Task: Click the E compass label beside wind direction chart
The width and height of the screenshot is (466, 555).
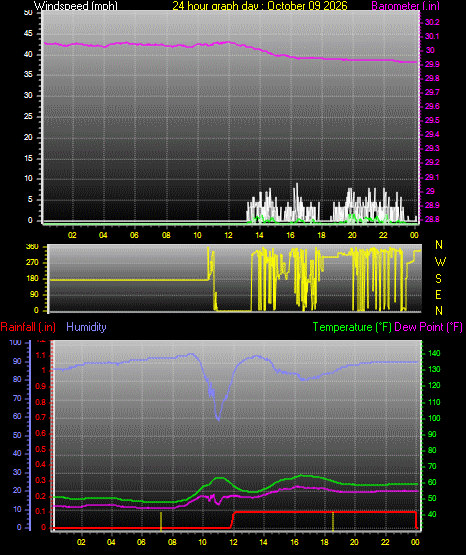Action: click(438, 294)
